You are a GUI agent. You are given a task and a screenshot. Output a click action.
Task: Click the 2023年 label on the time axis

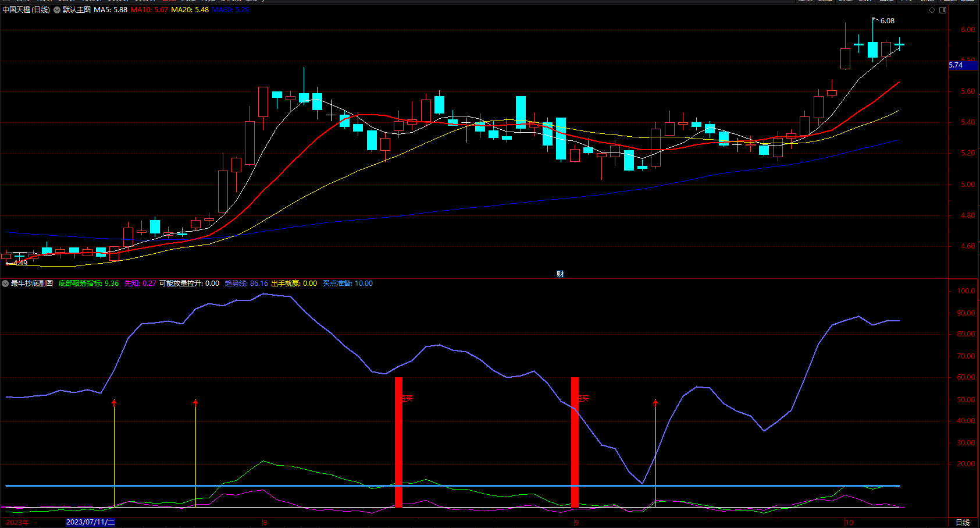click(x=17, y=522)
